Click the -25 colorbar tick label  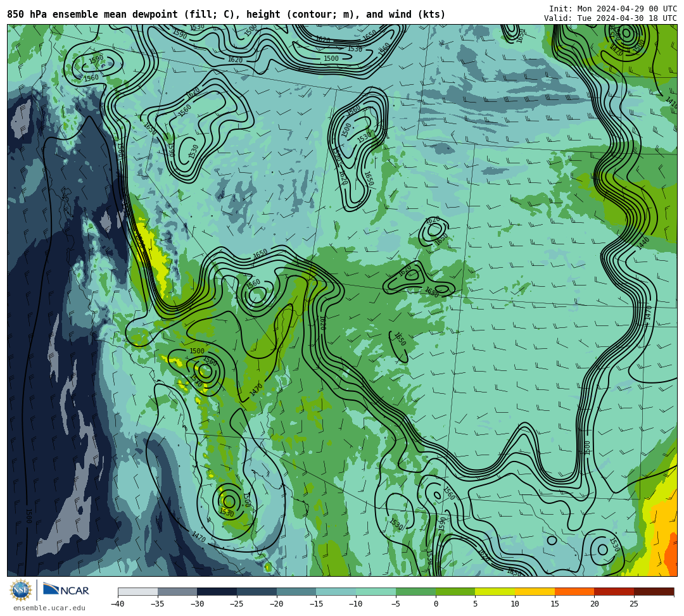[237, 604]
